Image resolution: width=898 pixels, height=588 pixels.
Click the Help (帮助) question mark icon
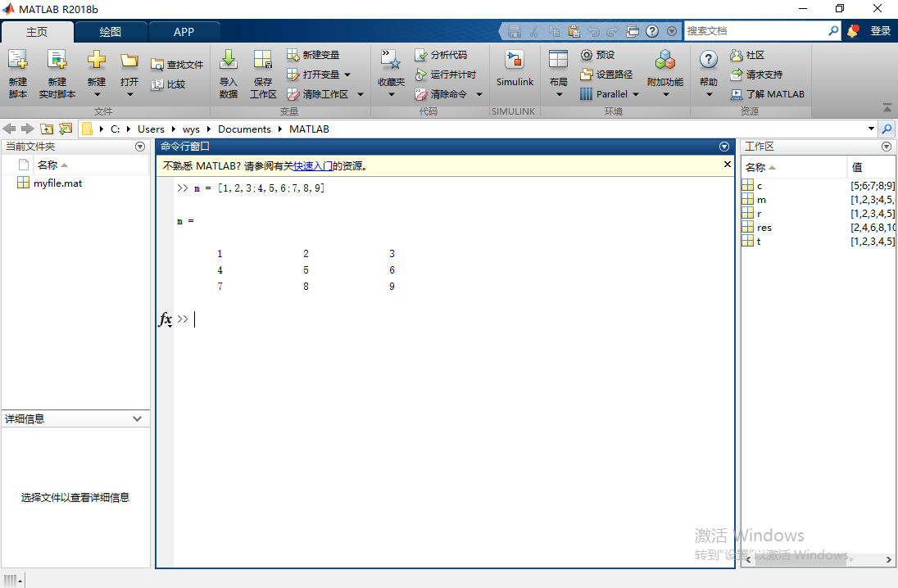[709, 60]
